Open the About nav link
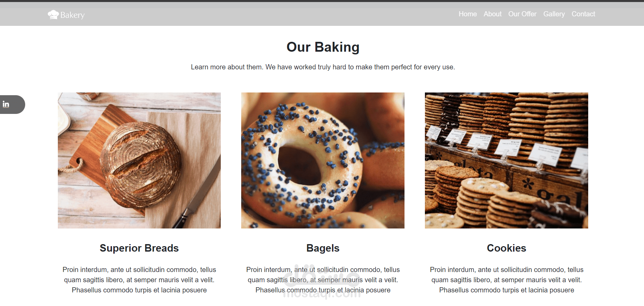This screenshot has height=306, width=644. [x=492, y=14]
